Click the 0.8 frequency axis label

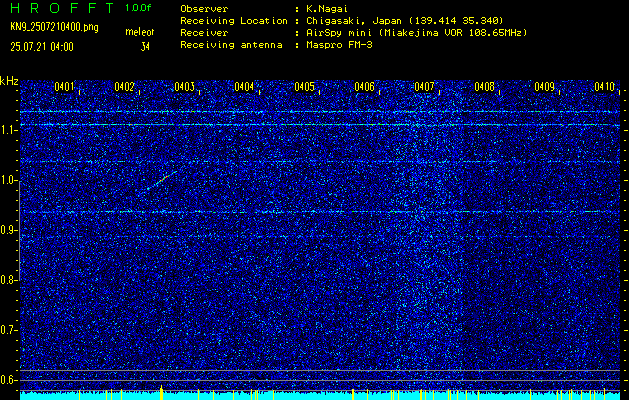tap(8, 280)
